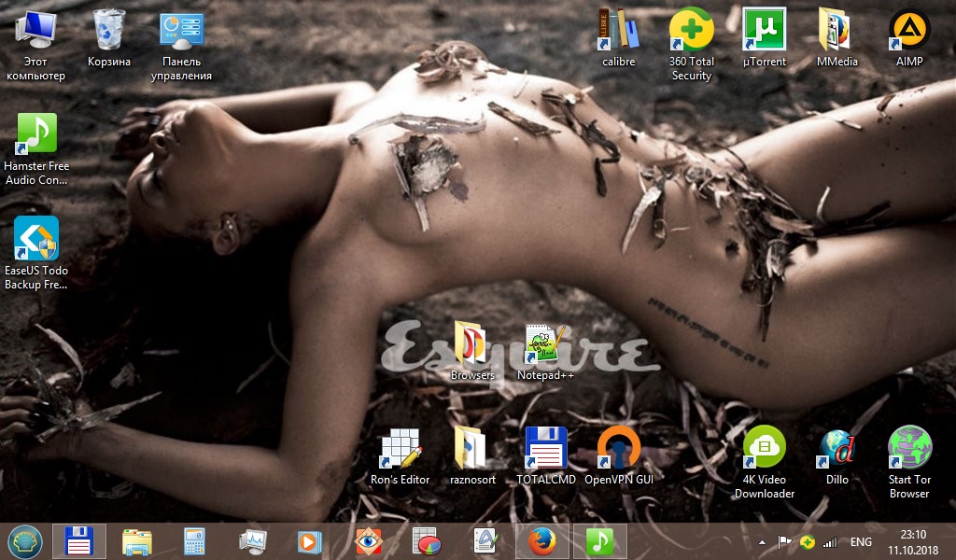
Task: Show hidden tray icons arrow
Action: click(762, 541)
